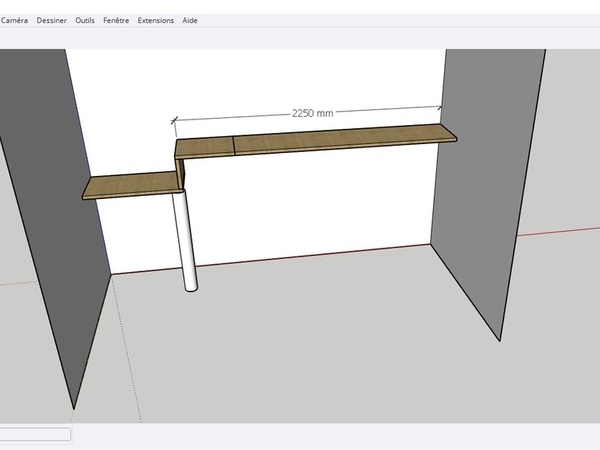The height and width of the screenshot is (450, 600).
Task: Open the Dessiner menu
Action: coord(51,20)
